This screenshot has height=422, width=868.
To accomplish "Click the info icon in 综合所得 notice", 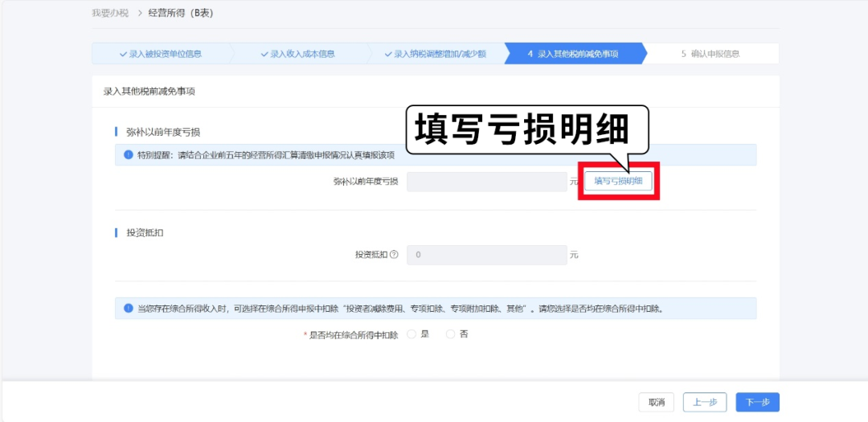I will pos(127,308).
